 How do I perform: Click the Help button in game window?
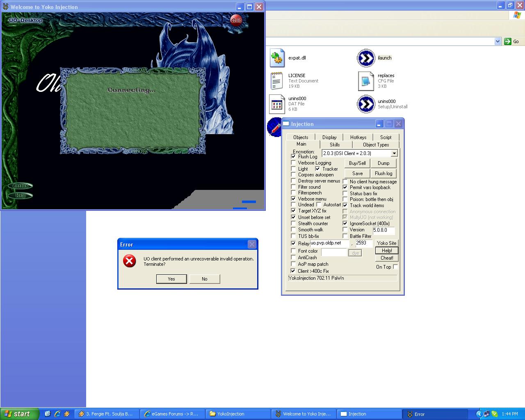(21, 196)
